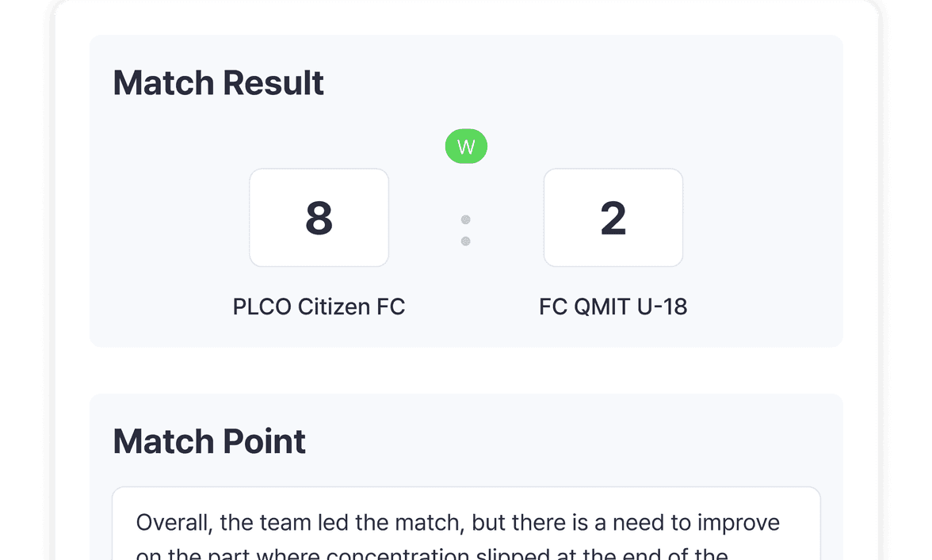The width and height of the screenshot is (932, 560).
Task: Click the lower dot of score separator
Action: pyautogui.click(x=466, y=241)
